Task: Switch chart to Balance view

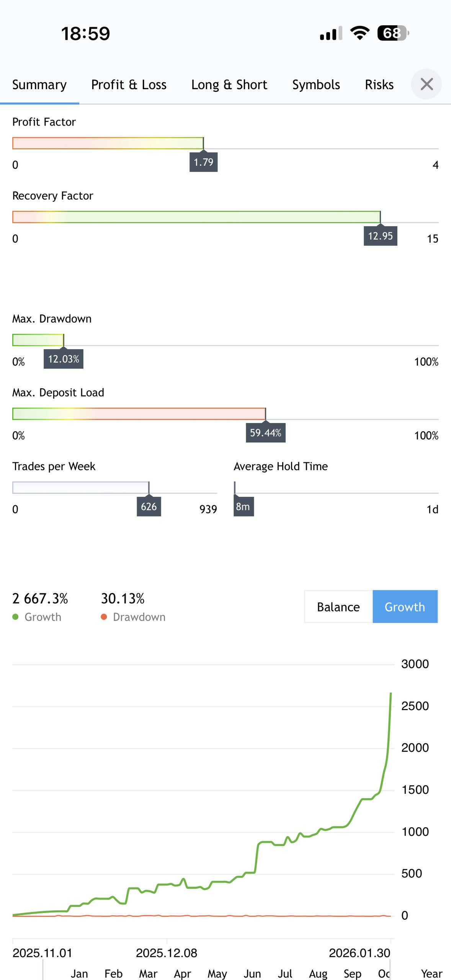Action: (x=338, y=607)
